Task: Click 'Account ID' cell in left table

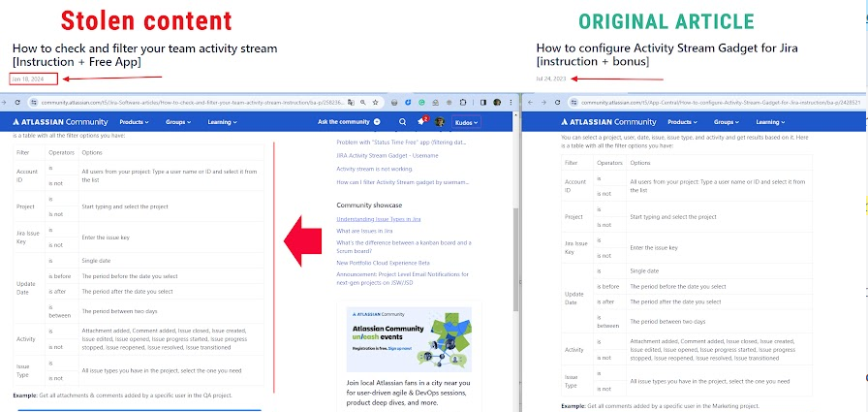Action: tap(27, 175)
